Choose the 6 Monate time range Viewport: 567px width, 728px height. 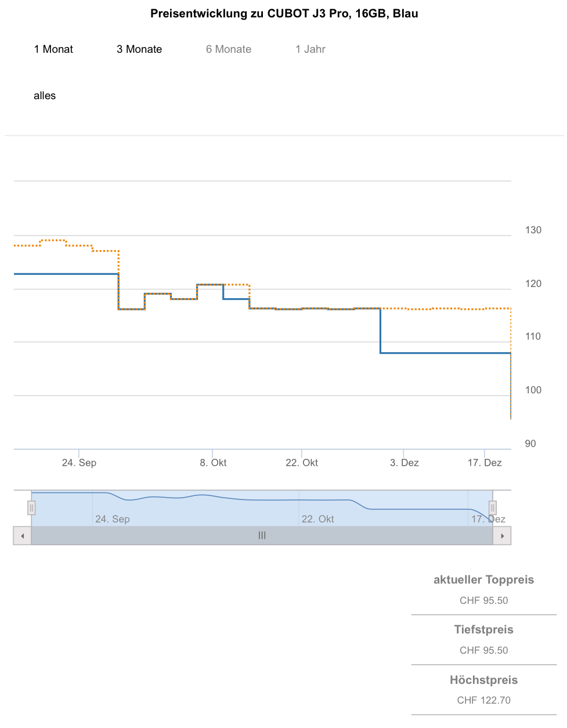[x=229, y=49]
